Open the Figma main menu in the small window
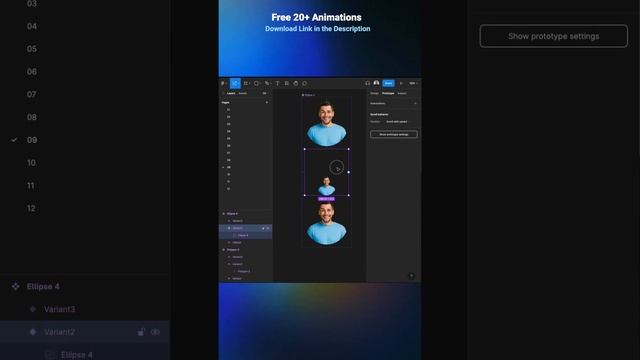 click(223, 83)
